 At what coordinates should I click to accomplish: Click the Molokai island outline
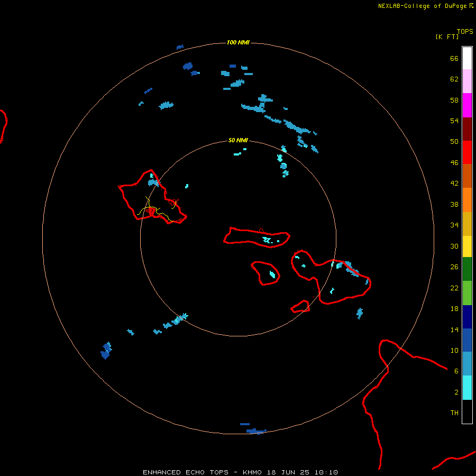click(257, 237)
